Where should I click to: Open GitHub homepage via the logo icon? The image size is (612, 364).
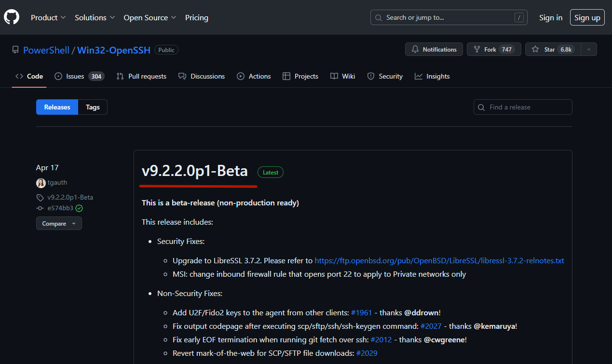click(11, 17)
